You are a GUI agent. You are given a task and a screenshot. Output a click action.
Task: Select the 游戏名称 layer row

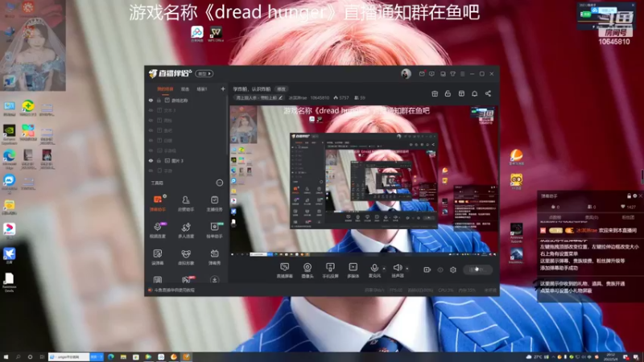click(x=187, y=100)
